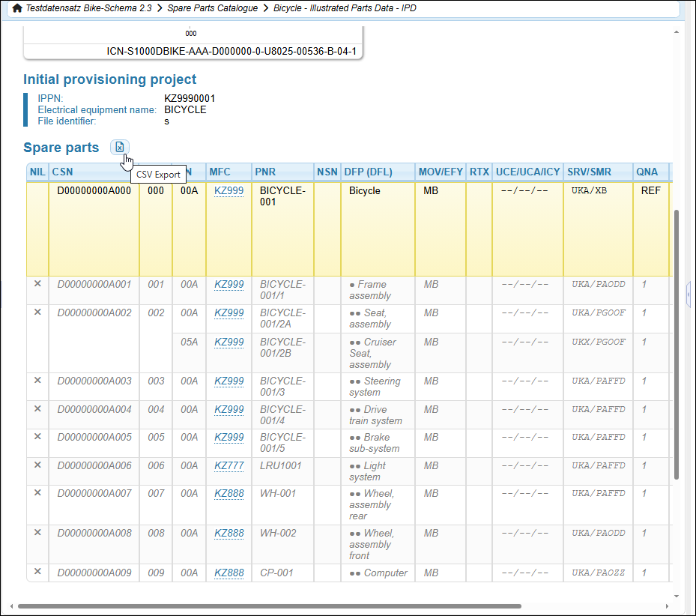The width and height of the screenshot is (696, 616).
Task: Click the vertical scrollbar thumb
Action: (676, 344)
